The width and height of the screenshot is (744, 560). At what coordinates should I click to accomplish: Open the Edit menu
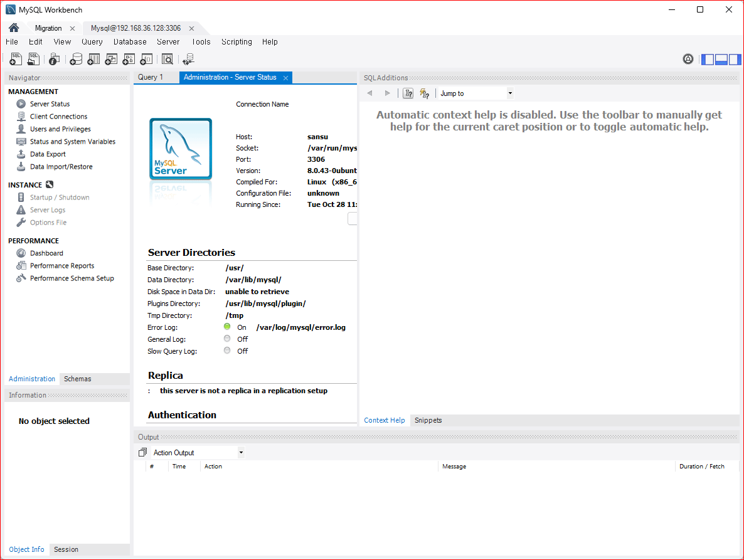coord(36,42)
